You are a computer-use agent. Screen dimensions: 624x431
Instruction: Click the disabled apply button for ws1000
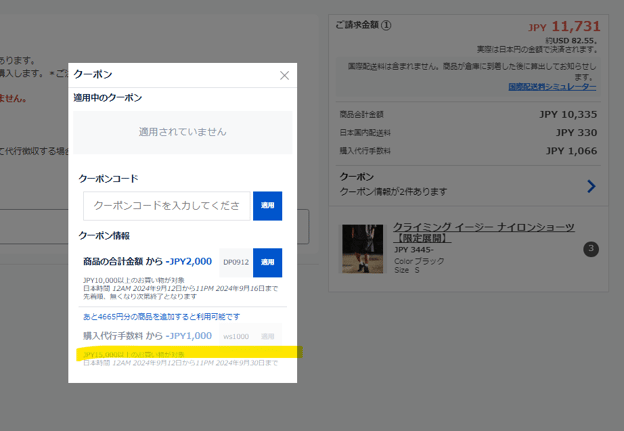[267, 337]
